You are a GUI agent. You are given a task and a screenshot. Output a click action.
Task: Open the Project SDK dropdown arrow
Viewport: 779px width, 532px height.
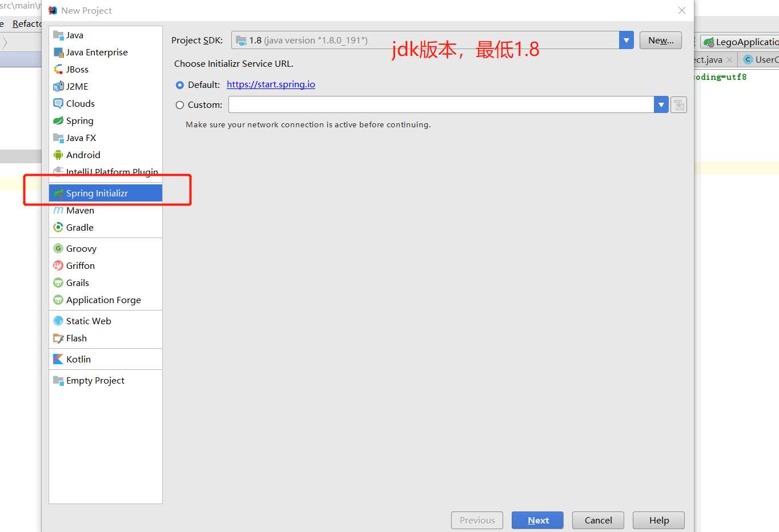point(627,41)
